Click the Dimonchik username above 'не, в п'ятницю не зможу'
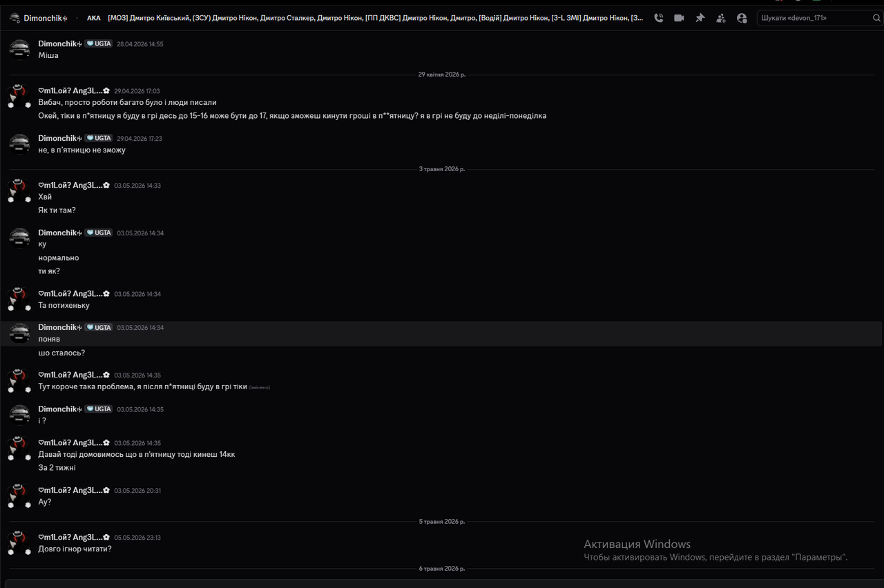 pos(60,138)
